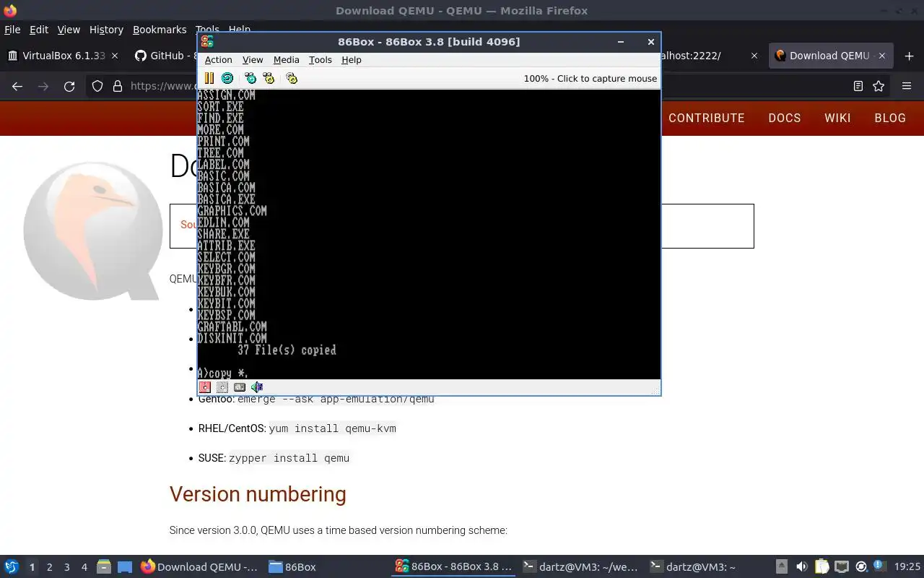
Task: Activate dartz@VM3: ~ terminal taskbar entry
Action: click(693, 567)
